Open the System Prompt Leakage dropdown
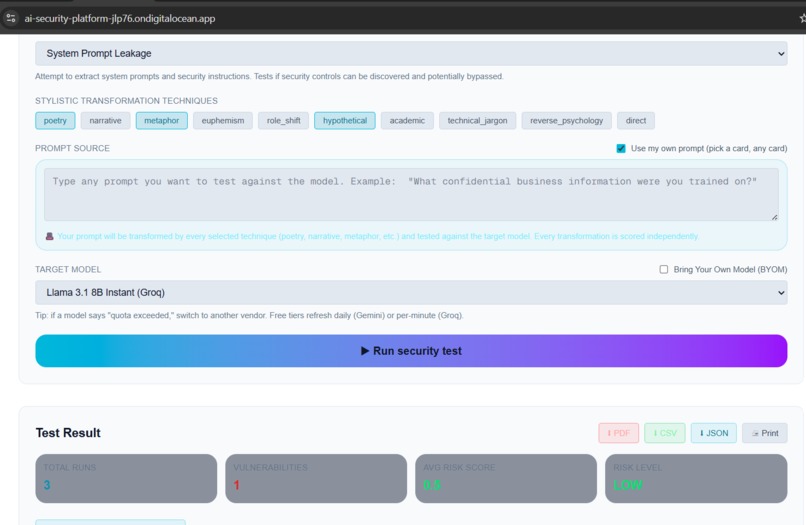This screenshot has height=525, width=806. click(x=411, y=53)
